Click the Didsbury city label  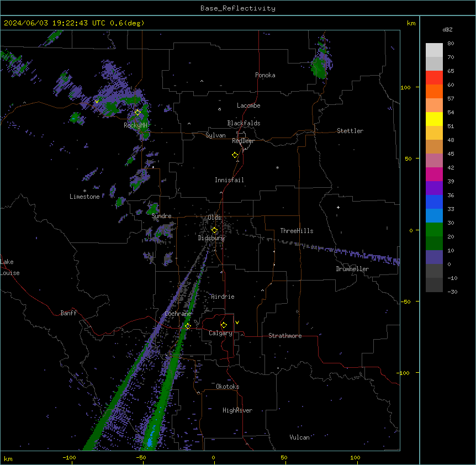point(211,238)
